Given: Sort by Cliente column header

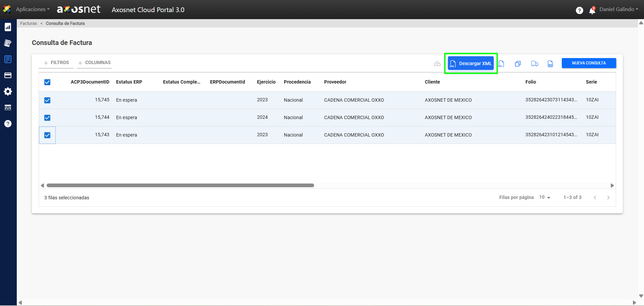Looking at the screenshot, I should pos(432,82).
